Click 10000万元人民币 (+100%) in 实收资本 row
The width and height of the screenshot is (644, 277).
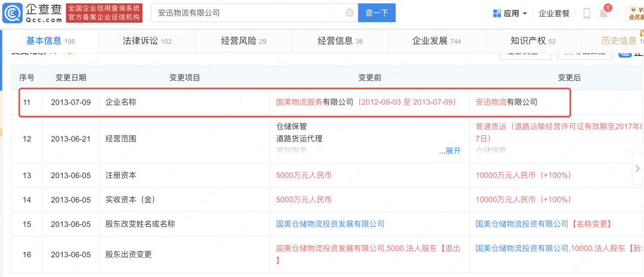click(524, 200)
